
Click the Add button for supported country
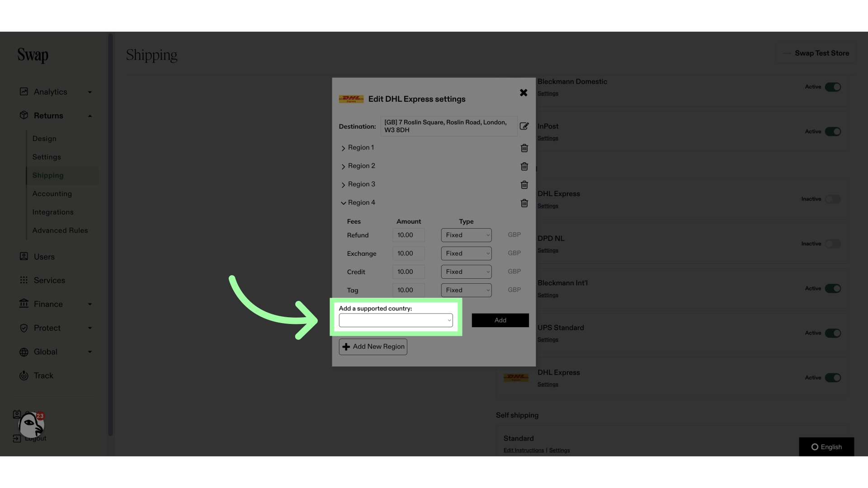[x=500, y=320]
